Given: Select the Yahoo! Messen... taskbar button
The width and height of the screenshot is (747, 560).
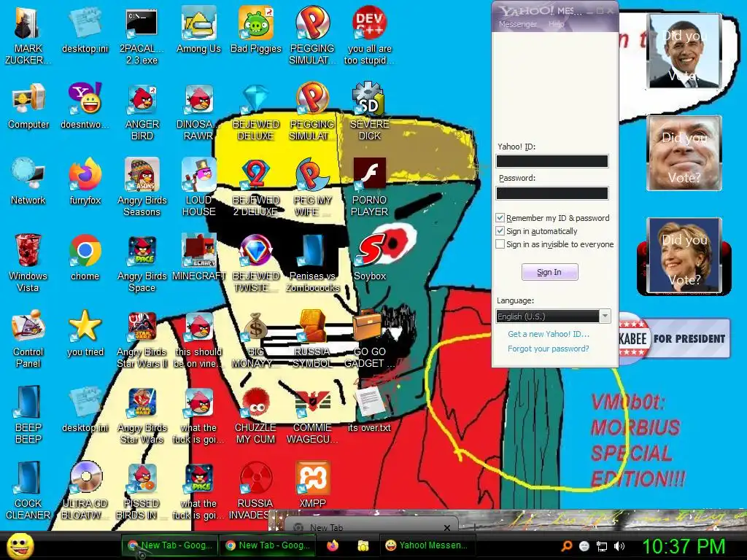Looking at the screenshot, I should [x=427, y=545].
